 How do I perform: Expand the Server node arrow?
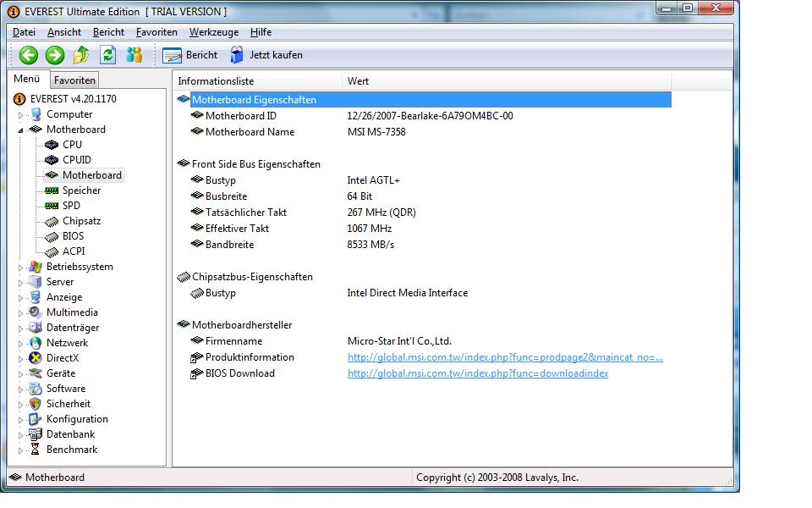click(x=20, y=283)
